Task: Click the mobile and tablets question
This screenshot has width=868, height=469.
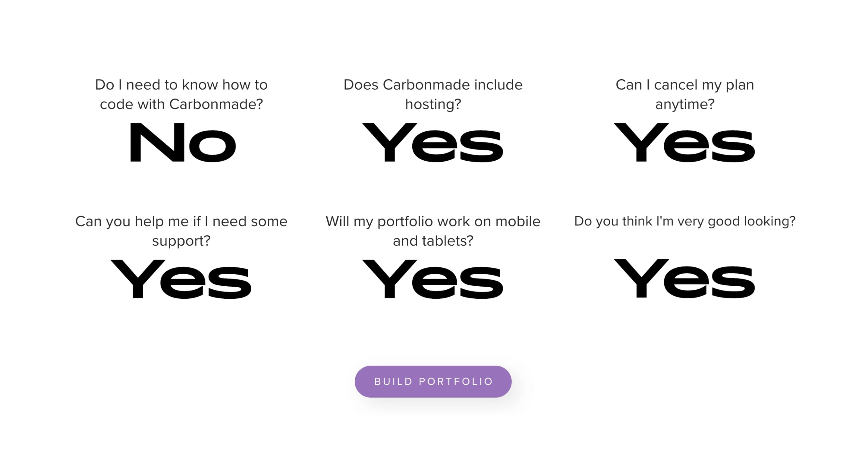Action: 433,231
